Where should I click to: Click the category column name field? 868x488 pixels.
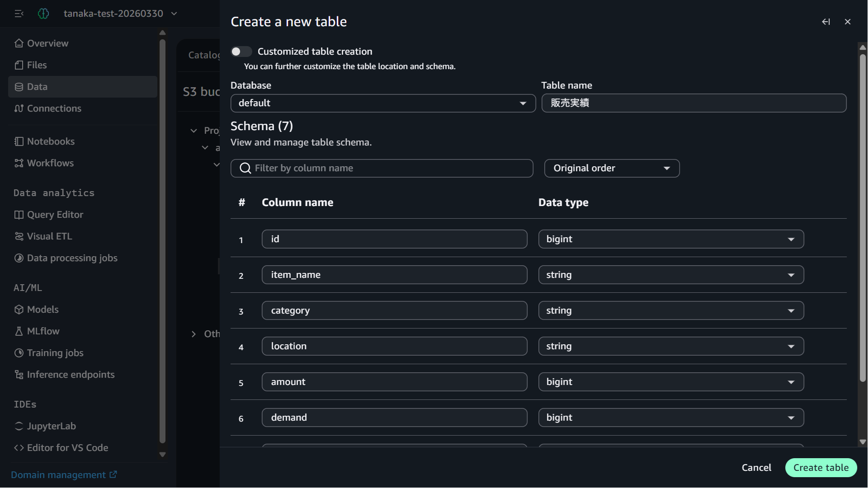point(394,310)
